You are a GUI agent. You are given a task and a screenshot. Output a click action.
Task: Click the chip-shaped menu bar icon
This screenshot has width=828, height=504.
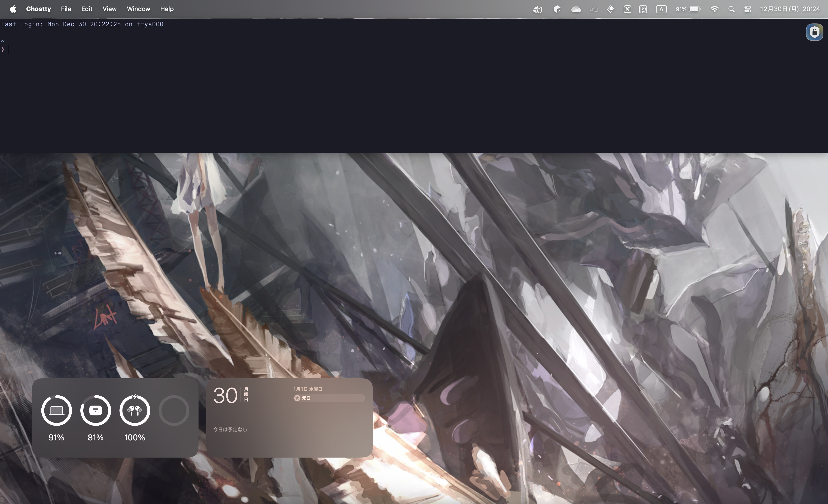point(611,9)
